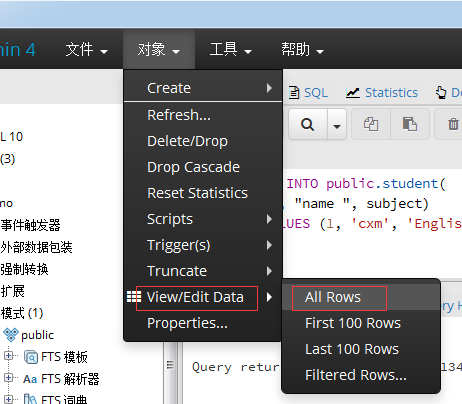Click the trash delete icon in toolbar

[453, 124]
